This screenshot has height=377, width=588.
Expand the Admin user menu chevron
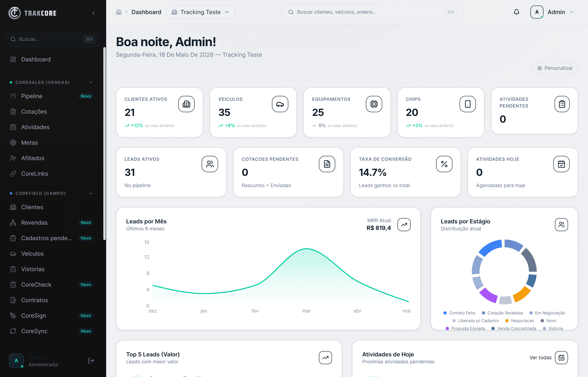coord(572,12)
